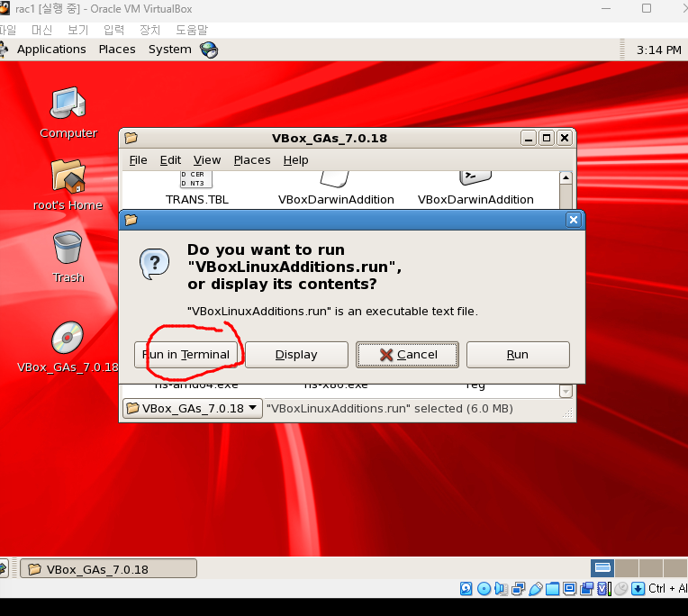The width and height of the screenshot is (688, 616).
Task: Open VirtualBox 보기 menu
Action: (77, 30)
